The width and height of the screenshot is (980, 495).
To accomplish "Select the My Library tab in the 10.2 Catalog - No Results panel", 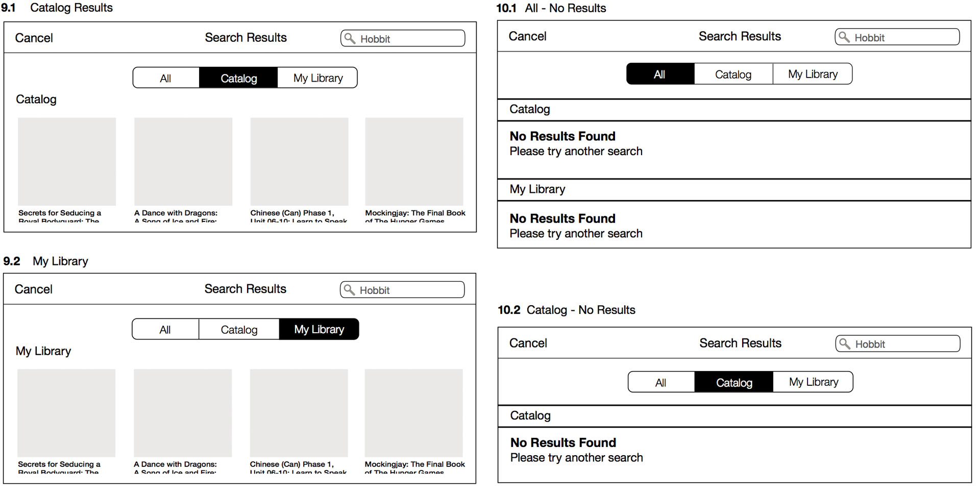I will point(813,382).
